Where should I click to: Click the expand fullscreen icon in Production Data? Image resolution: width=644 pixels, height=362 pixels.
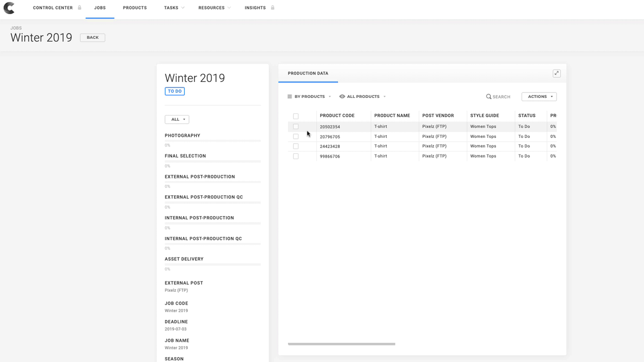click(556, 73)
